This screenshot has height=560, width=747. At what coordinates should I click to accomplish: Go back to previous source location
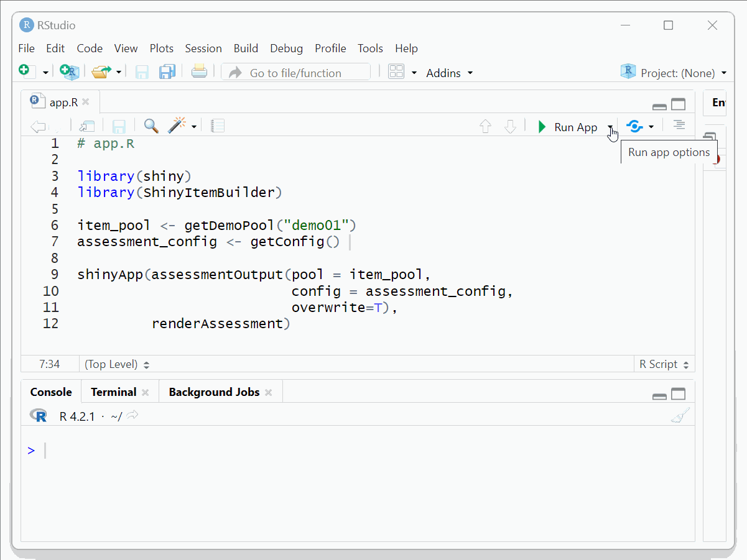click(x=38, y=127)
